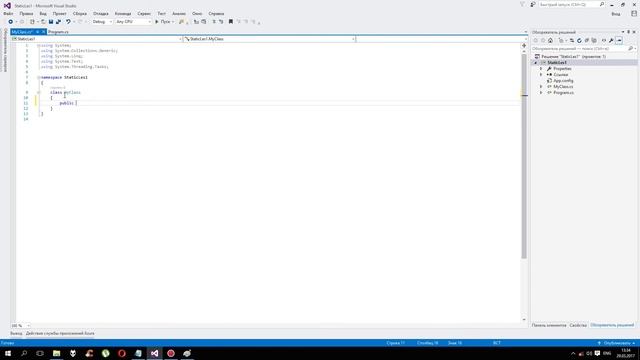
Task: Expand the Properties node in Solution Explorer
Action: click(x=541, y=69)
